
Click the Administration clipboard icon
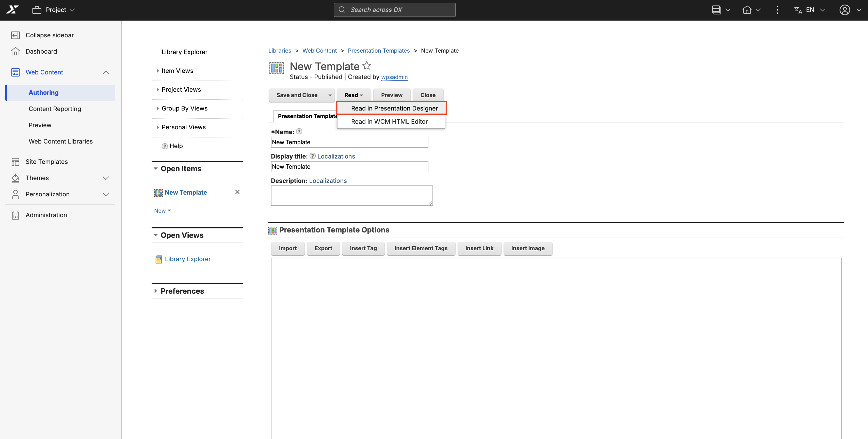(x=15, y=215)
